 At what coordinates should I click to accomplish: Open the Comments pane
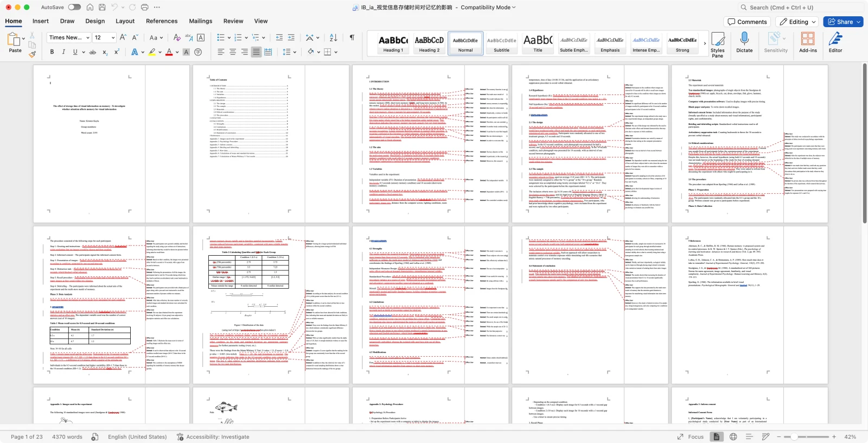click(x=748, y=22)
